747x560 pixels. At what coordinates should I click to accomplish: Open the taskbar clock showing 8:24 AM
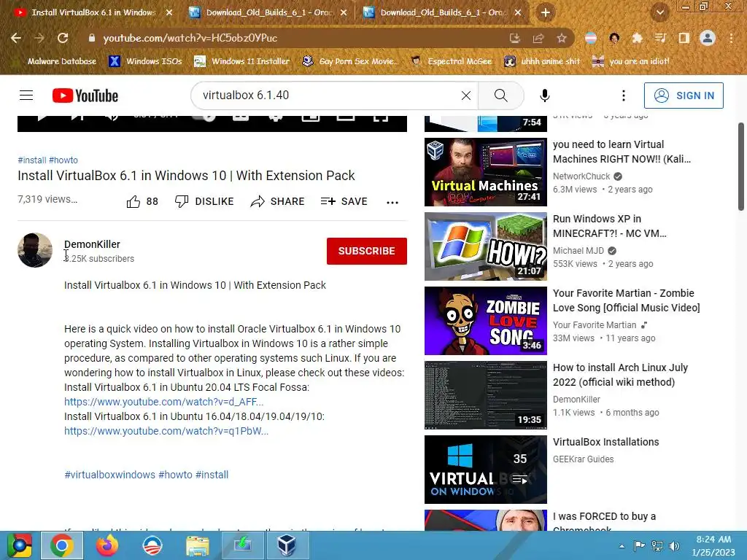pos(713,545)
